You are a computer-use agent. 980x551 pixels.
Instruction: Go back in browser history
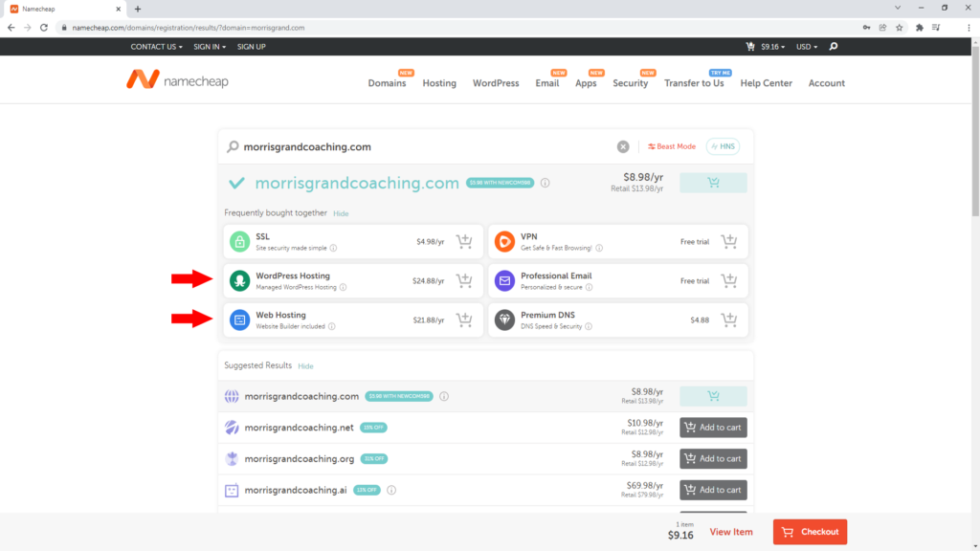(x=11, y=28)
